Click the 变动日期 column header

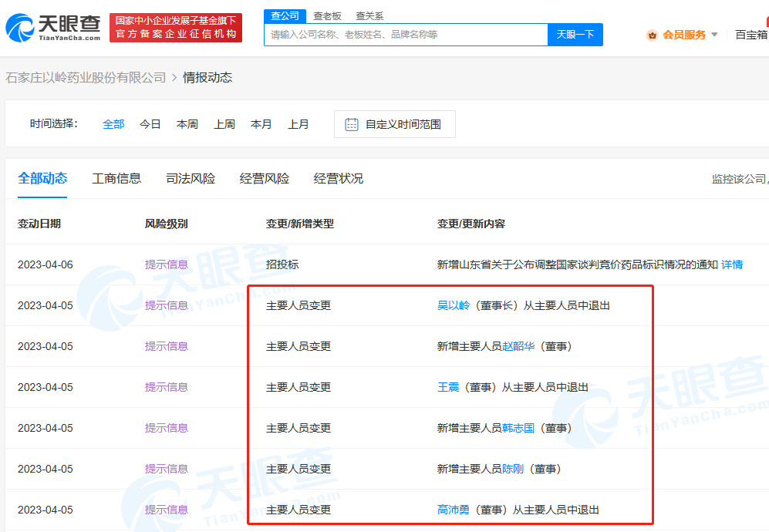point(39,224)
